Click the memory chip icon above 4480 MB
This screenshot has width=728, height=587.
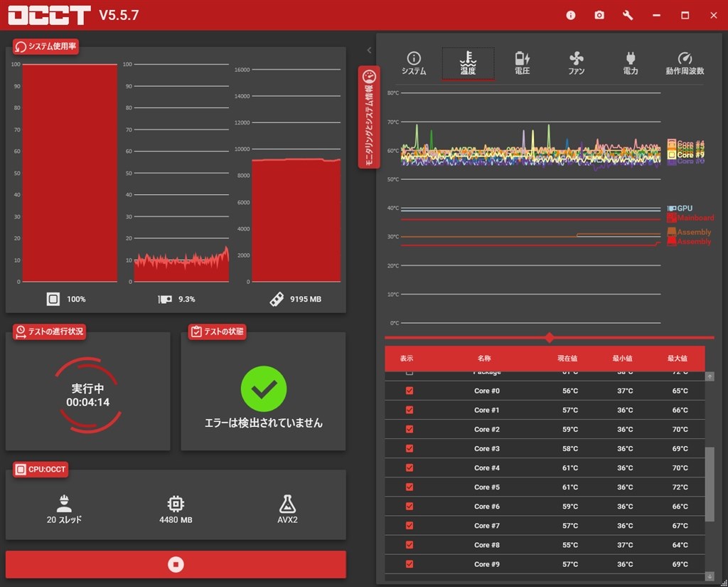coord(176,504)
